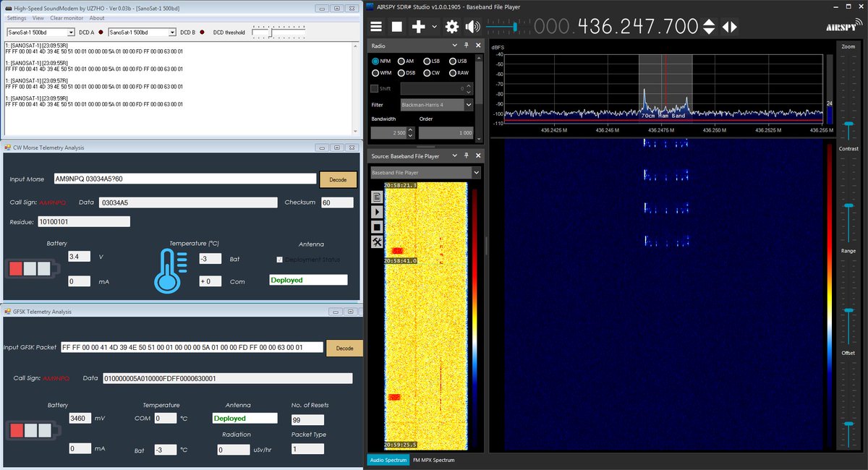868x470 pixels.
Task: Click the CW Checksum field showing 60
Action: tap(336, 202)
